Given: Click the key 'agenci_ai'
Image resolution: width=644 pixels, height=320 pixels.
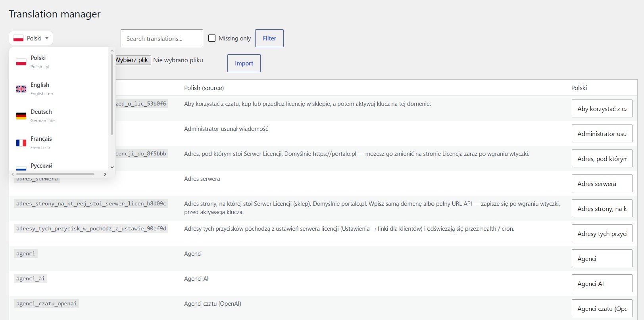Looking at the screenshot, I should 31,278.
